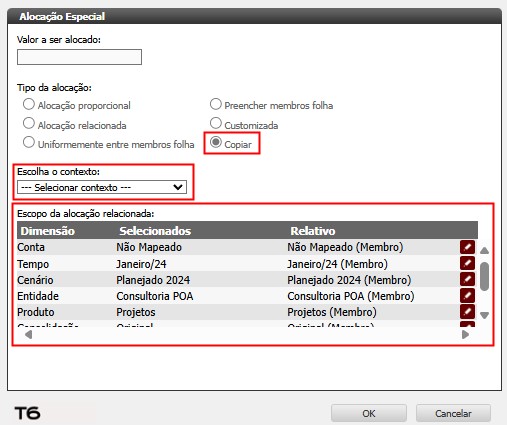
Task: Choose Uniformemente entre membros folha option
Action: [29, 143]
